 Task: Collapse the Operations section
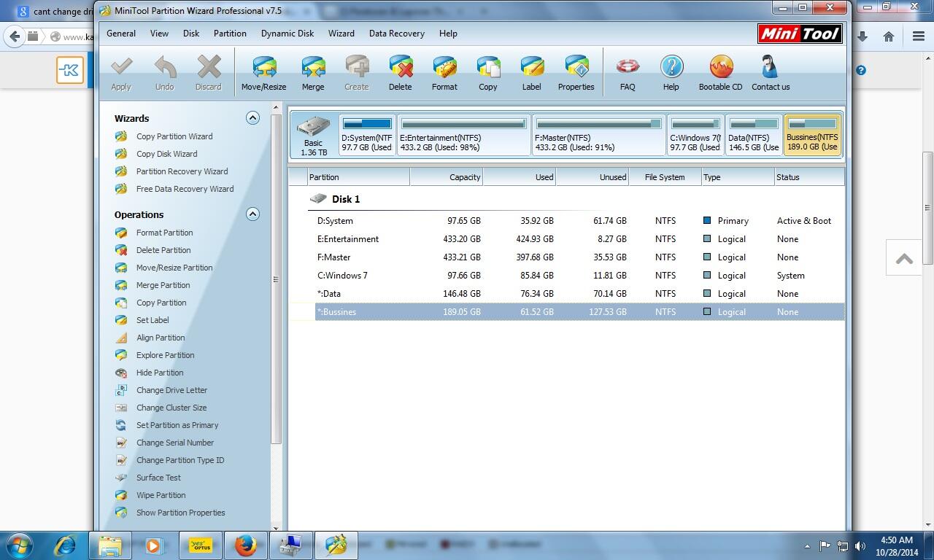[252, 214]
